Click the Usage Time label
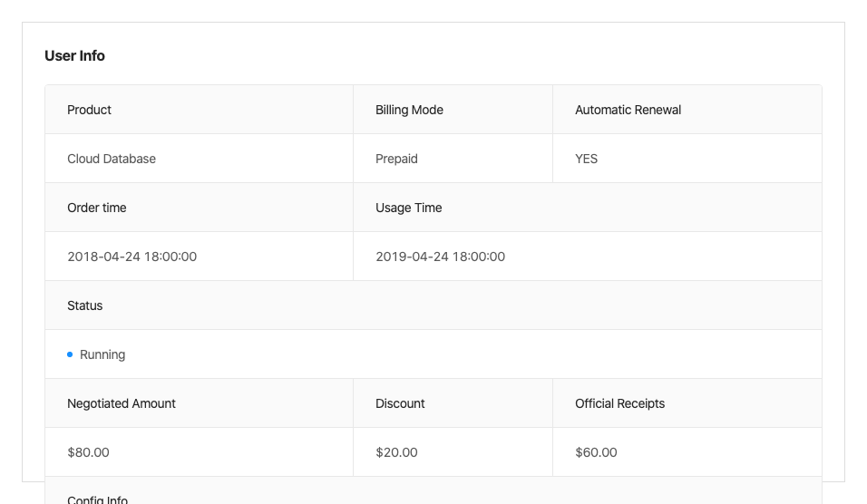 pos(408,208)
